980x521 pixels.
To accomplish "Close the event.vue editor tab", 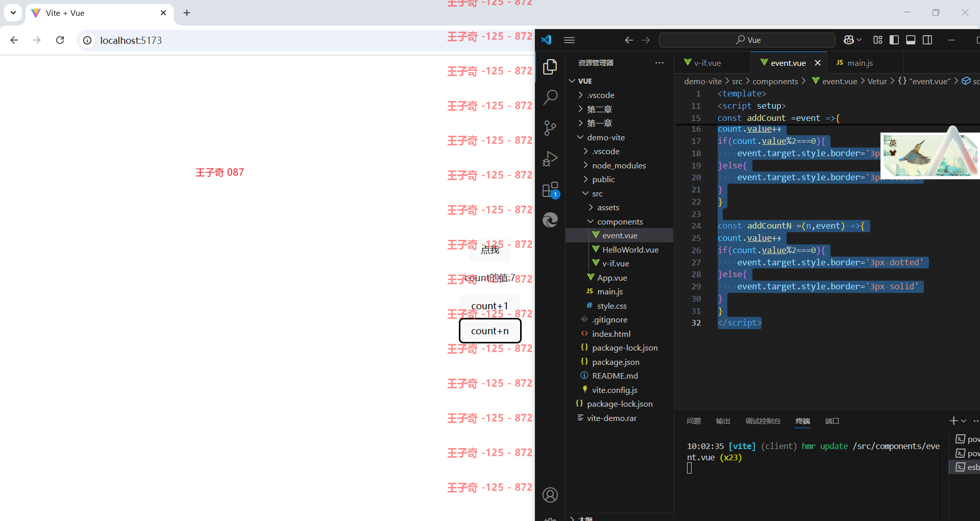I will [818, 63].
